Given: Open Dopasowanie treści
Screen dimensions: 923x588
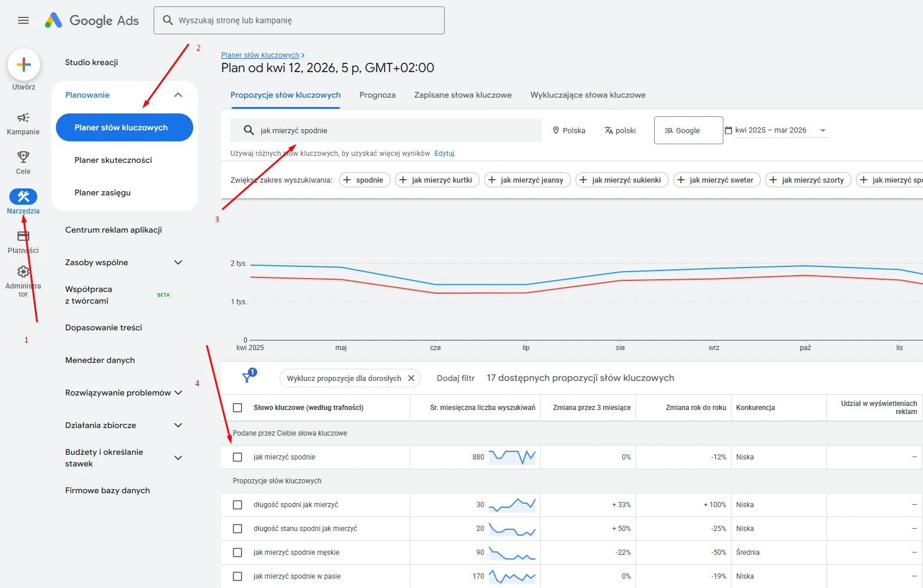Looking at the screenshot, I should click(x=104, y=327).
